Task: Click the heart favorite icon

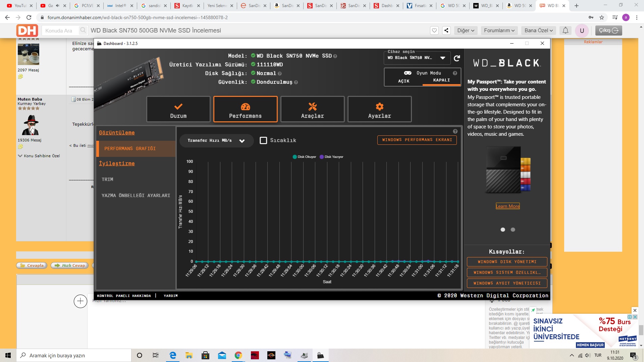Action: (434, 31)
